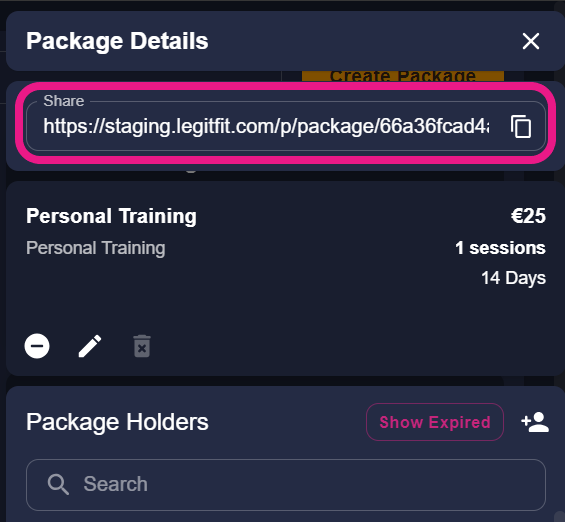Click the 1 sessions label
This screenshot has width=565, height=522.
click(x=501, y=248)
